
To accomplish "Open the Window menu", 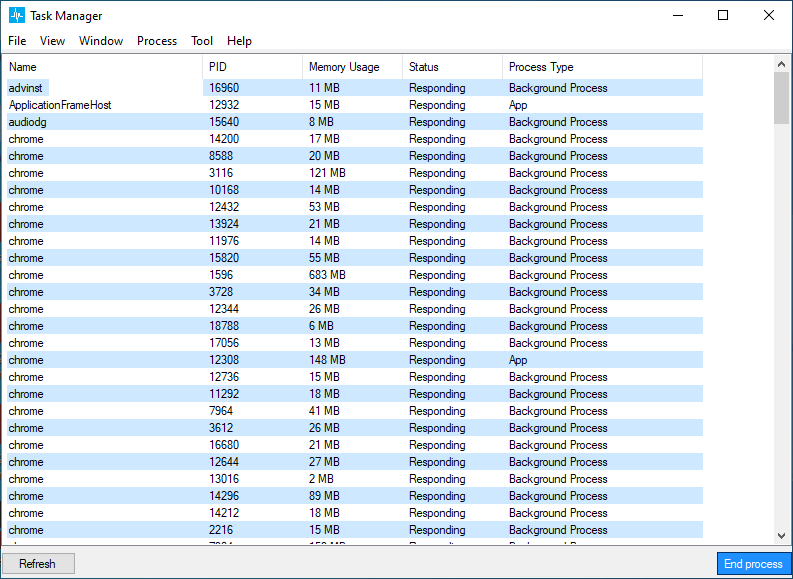I will (101, 41).
